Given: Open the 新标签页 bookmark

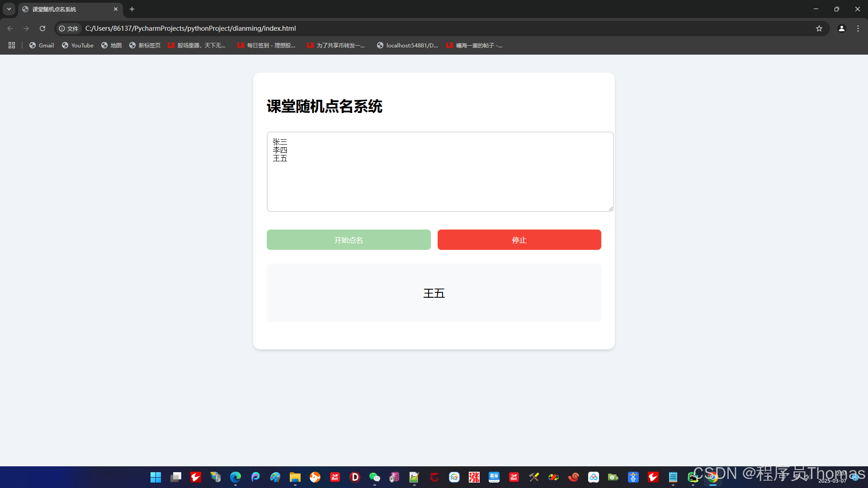Looking at the screenshot, I should [x=145, y=45].
